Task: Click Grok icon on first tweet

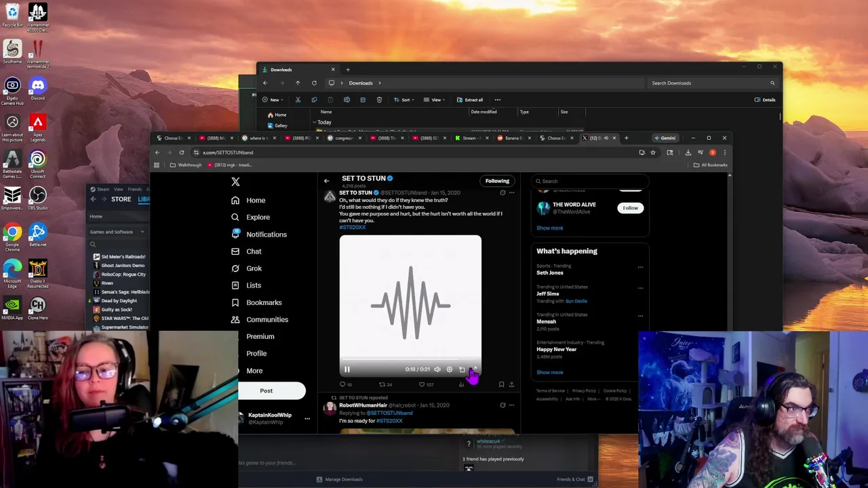Action: [x=502, y=193]
